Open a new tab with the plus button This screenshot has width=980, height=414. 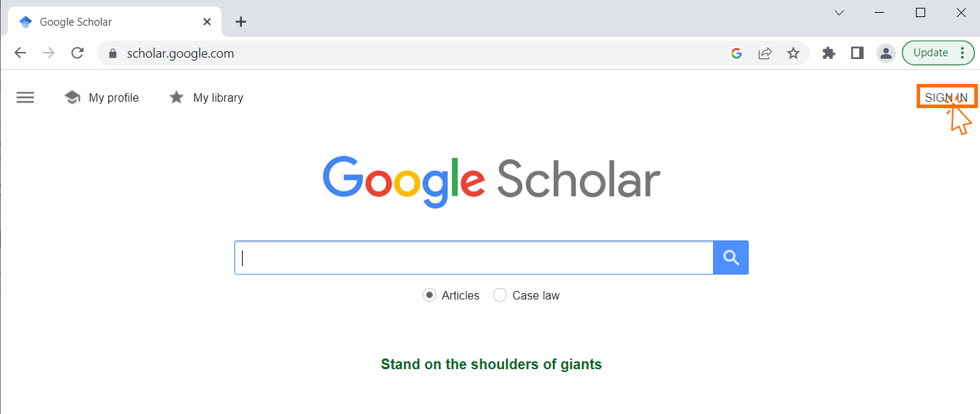pos(241,22)
